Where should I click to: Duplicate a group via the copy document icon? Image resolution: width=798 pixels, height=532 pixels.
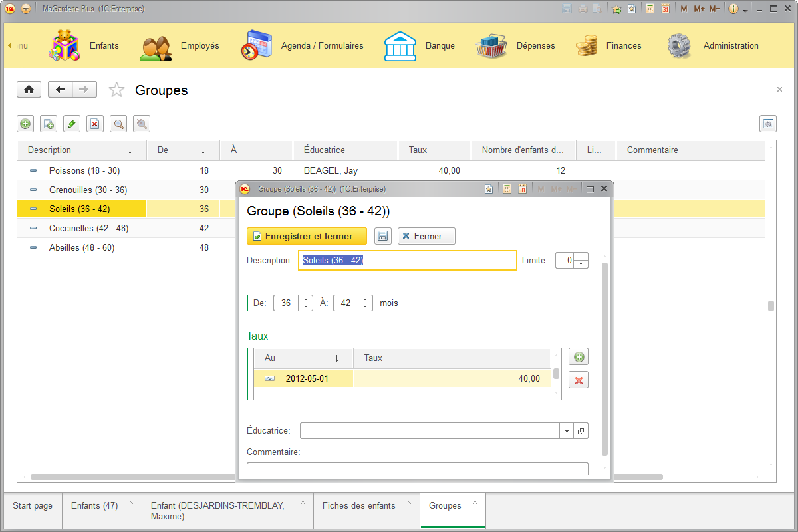49,124
